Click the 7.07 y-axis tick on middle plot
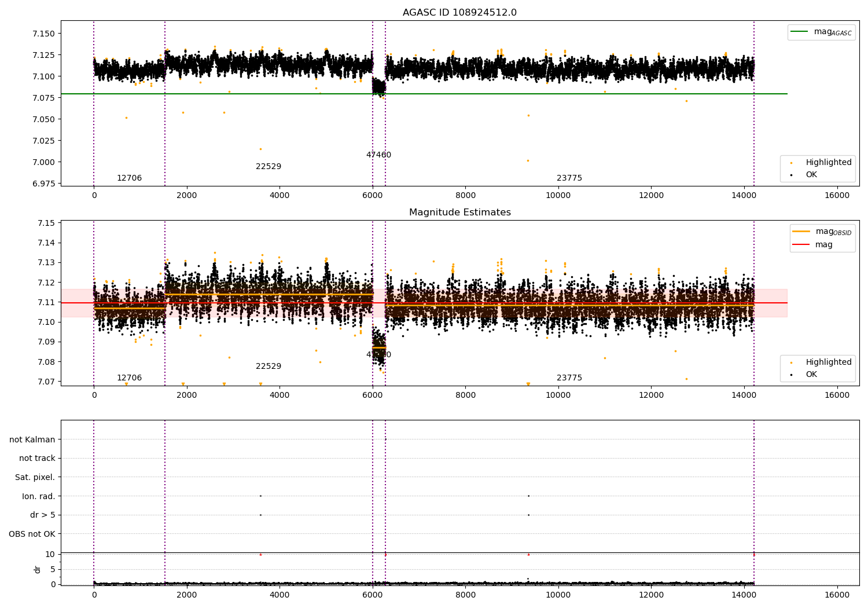 click(x=46, y=382)
